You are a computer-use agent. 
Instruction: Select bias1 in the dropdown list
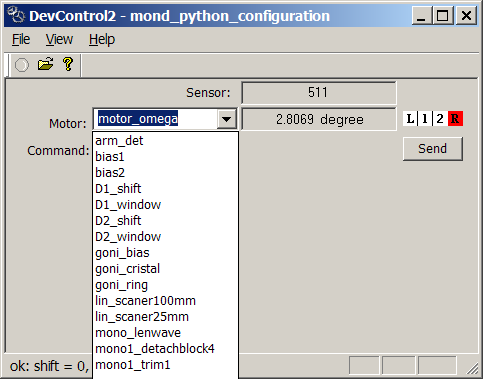tap(165, 157)
